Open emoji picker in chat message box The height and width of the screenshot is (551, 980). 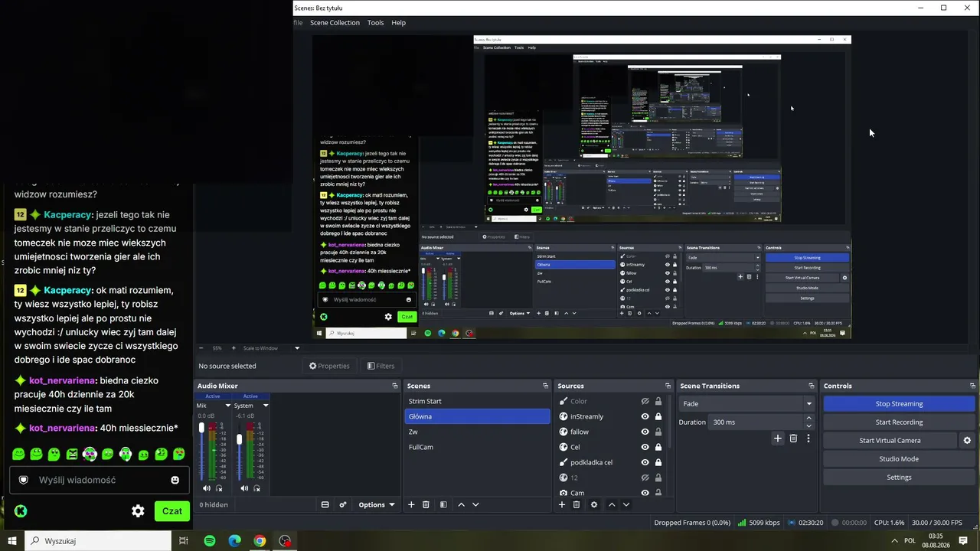[175, 480]
